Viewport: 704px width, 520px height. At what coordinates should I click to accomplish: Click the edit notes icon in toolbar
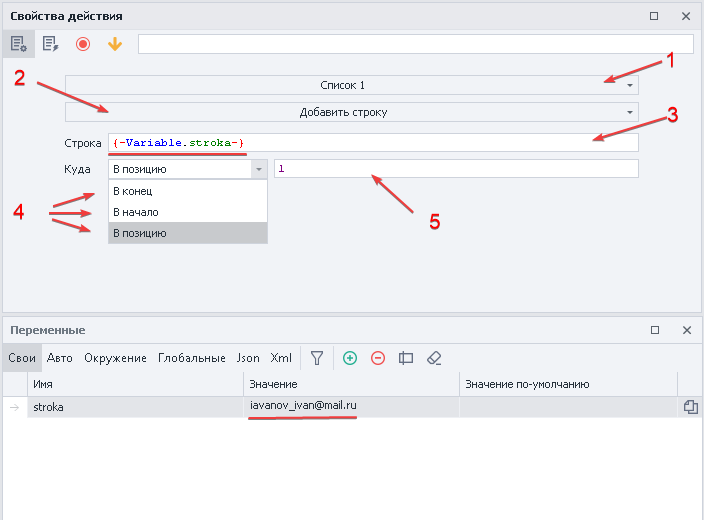pyautogui.click(x=50, y=44)
